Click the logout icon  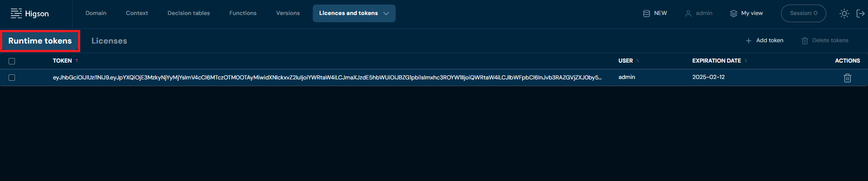tap(860, 13)
